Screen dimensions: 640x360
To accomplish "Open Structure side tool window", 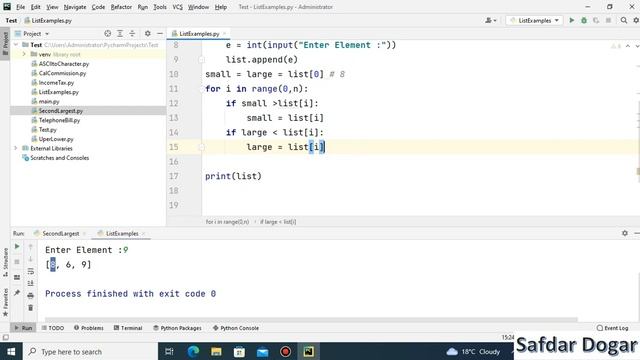I will tap(5, 262).
